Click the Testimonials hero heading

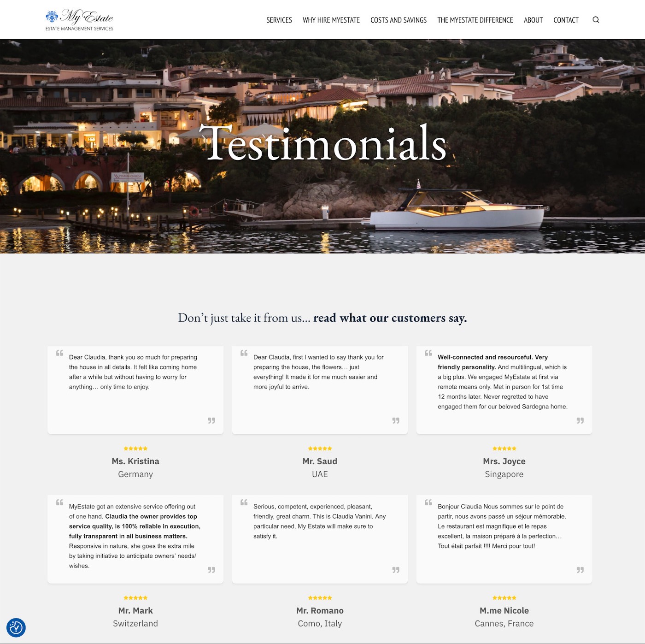point(322,144)
